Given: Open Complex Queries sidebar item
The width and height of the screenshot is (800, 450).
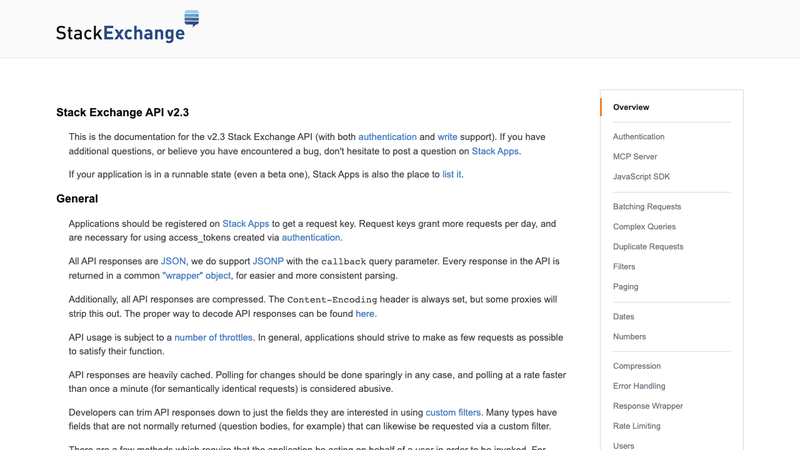Looking at the screenshot, I should click(x=644, y=227).
